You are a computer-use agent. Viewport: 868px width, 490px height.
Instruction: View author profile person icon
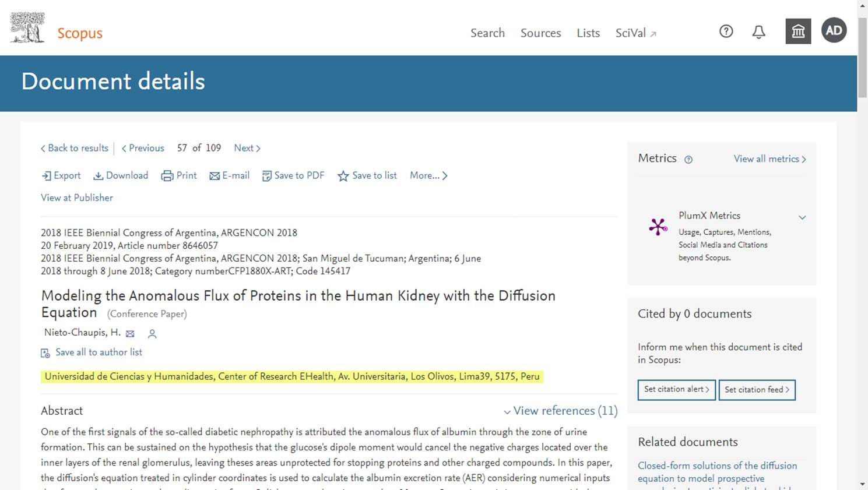[x=152, y=334]
